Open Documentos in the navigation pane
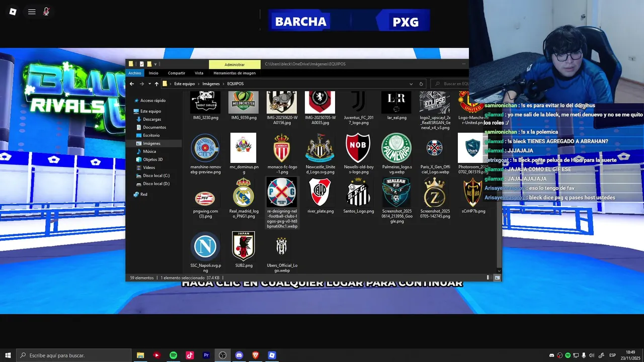644x362 pixels. 154,127
